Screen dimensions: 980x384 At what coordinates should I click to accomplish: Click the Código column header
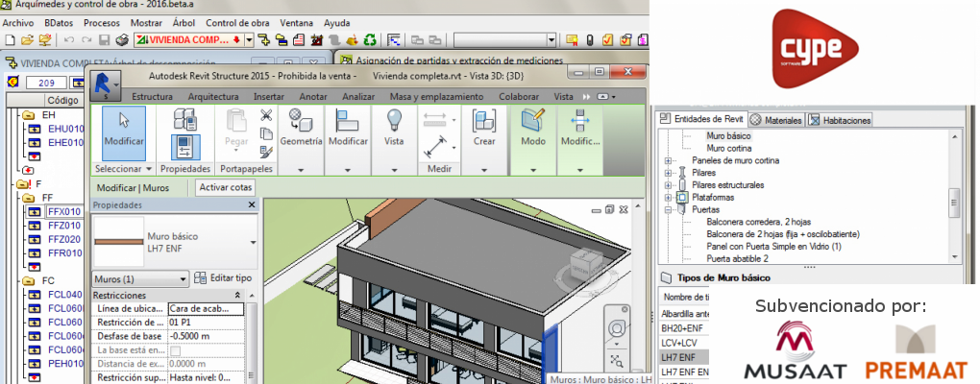point(62,100)
